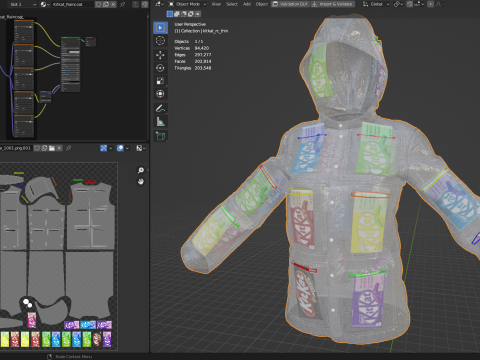Open the image editor overlay options dropdown
This screenshot has height=360, width=480.
pyautogui.click(x=127, y=148)
